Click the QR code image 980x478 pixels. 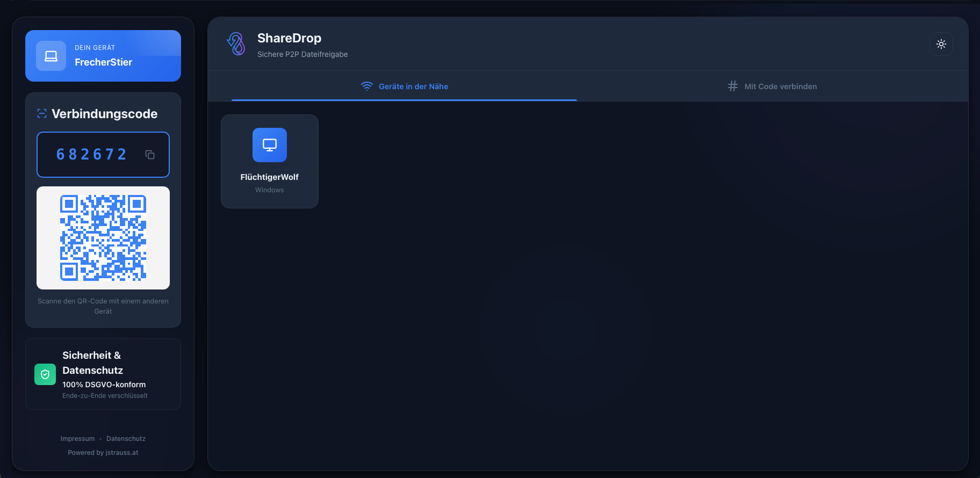pyautogui.click(x=103, y=238)
